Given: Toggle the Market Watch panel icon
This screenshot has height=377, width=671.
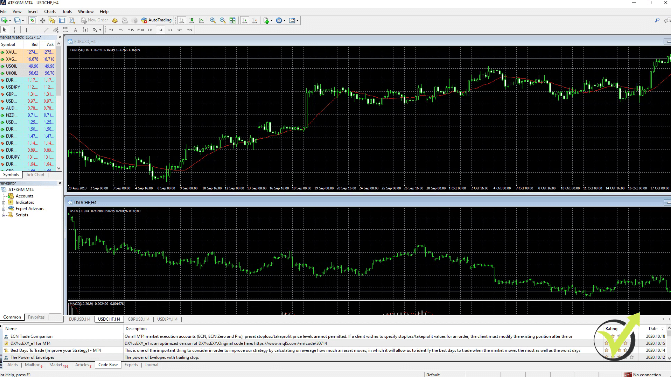Looking at the screenshot, I should [x=32, y=20].
